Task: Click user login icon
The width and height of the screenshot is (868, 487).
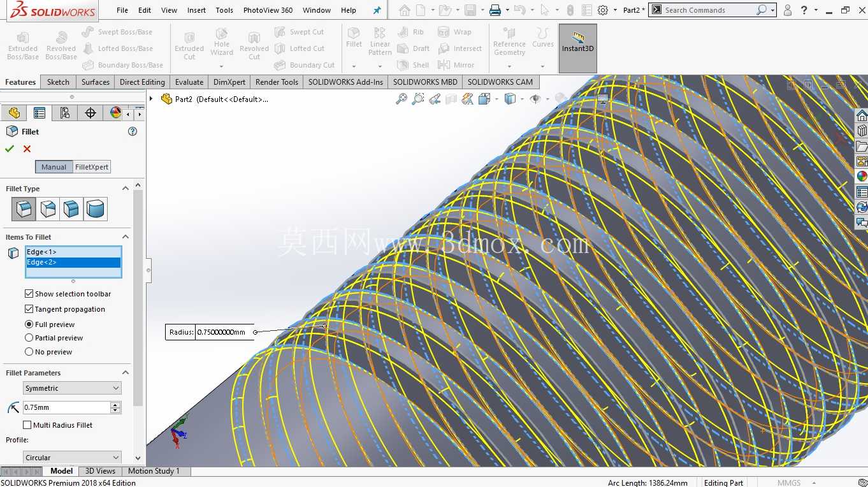Action: pyautogui.click(x=788, y=10)
